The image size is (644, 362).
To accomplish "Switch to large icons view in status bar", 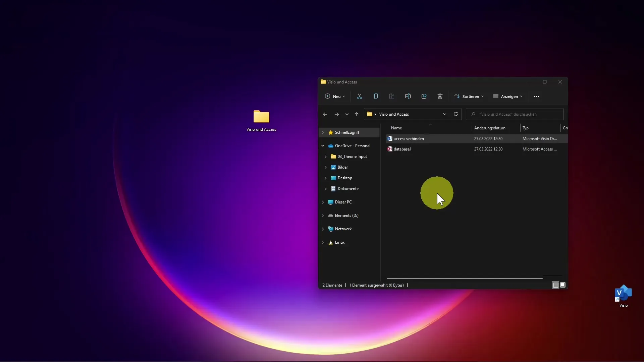I will 563,285.
